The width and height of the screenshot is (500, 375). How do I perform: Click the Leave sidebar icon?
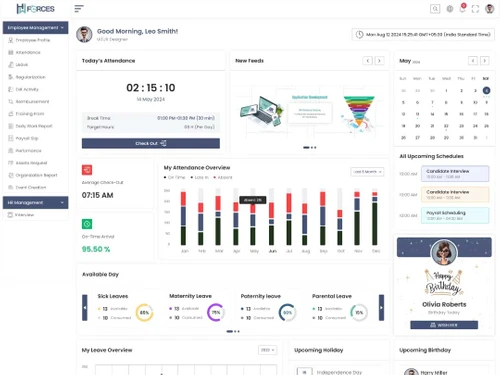(x=11, y=65)
